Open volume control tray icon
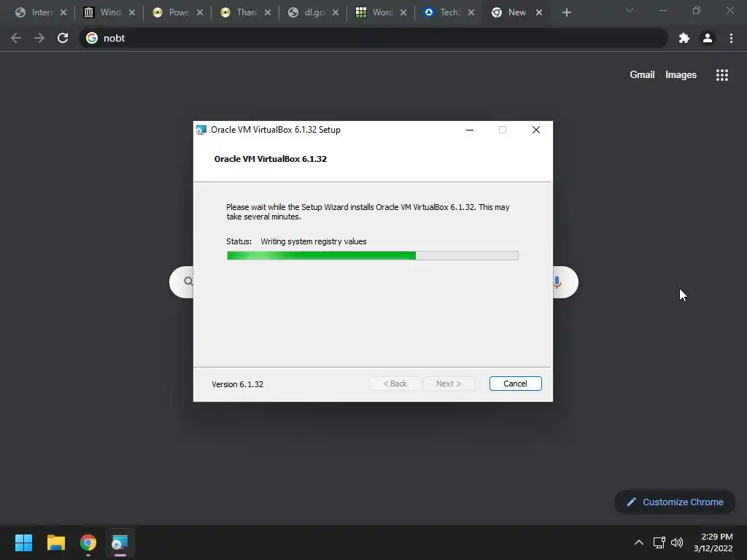Viewport: 747px width, 560px height. (x=676, y=542)
